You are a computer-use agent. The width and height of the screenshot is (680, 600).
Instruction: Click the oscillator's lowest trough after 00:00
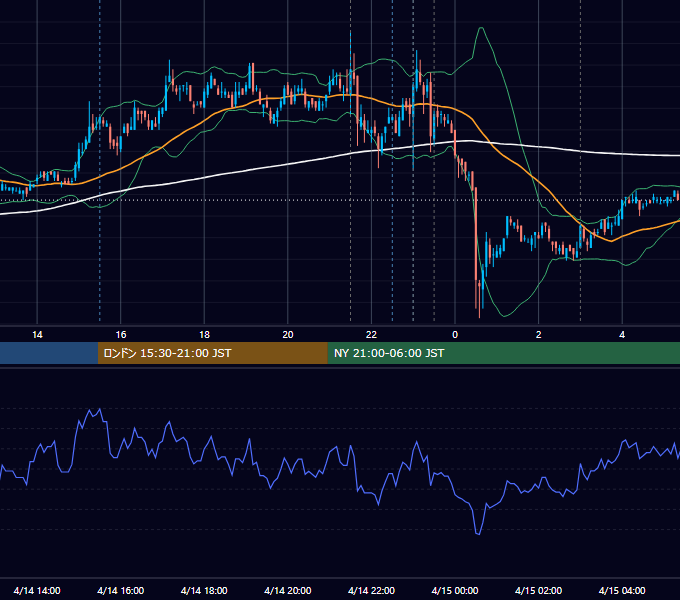478,534
